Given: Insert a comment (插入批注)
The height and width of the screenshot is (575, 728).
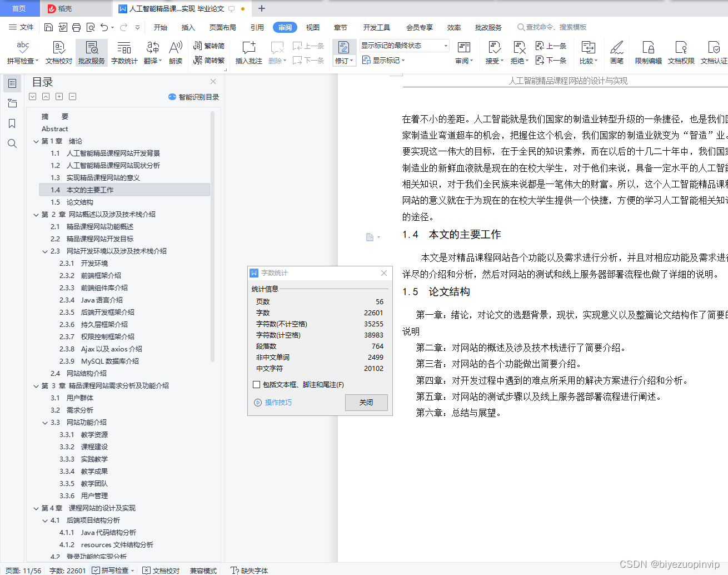Looking at the screenshot, I should coord(248,53).
